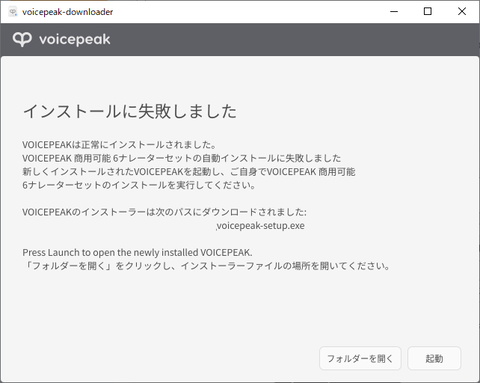
Task: Click the voicepeak-downloader title bar app icon
Action: [13, 12]
